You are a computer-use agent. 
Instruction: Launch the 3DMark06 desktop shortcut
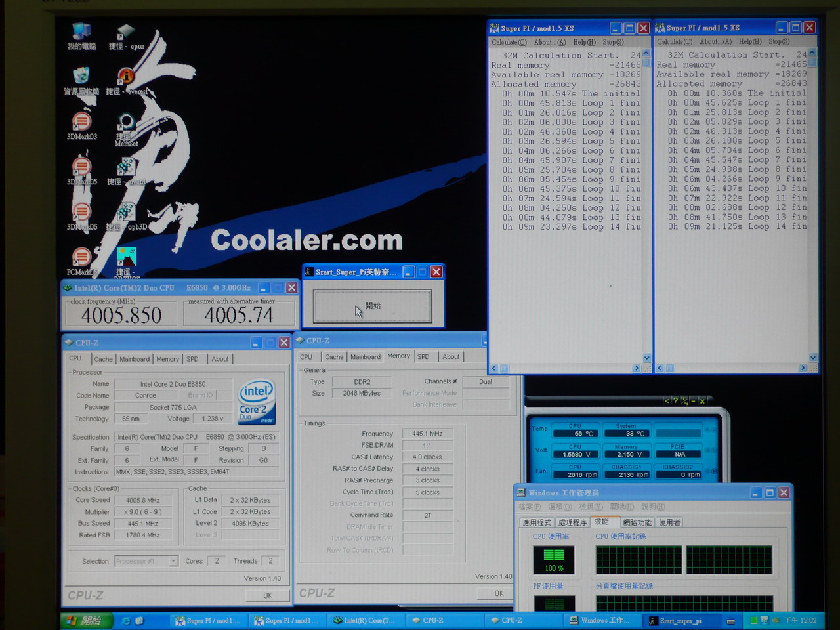click(x=81, y=212)
